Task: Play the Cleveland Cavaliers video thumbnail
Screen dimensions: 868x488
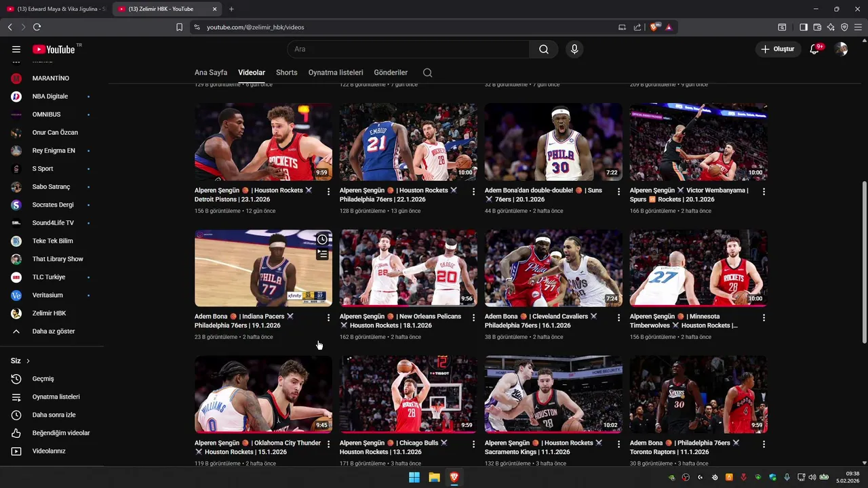Action: (x=553, y=268)
